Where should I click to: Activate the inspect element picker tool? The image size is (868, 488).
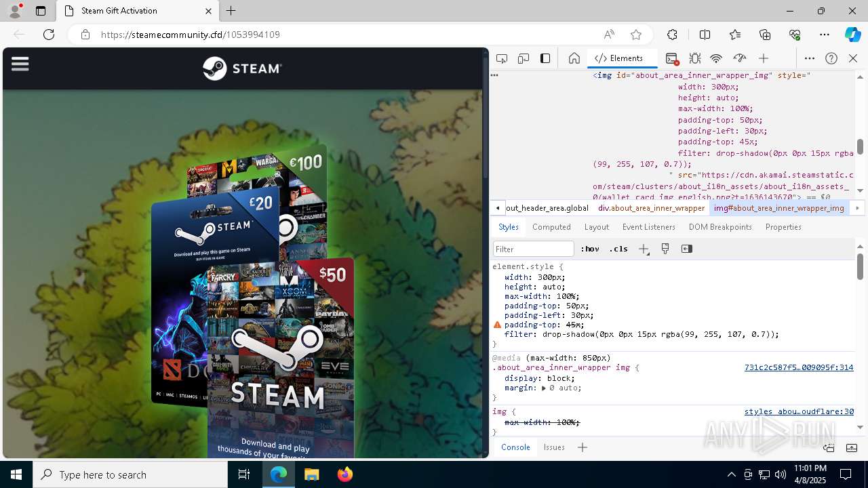click(x=502, y=58)
